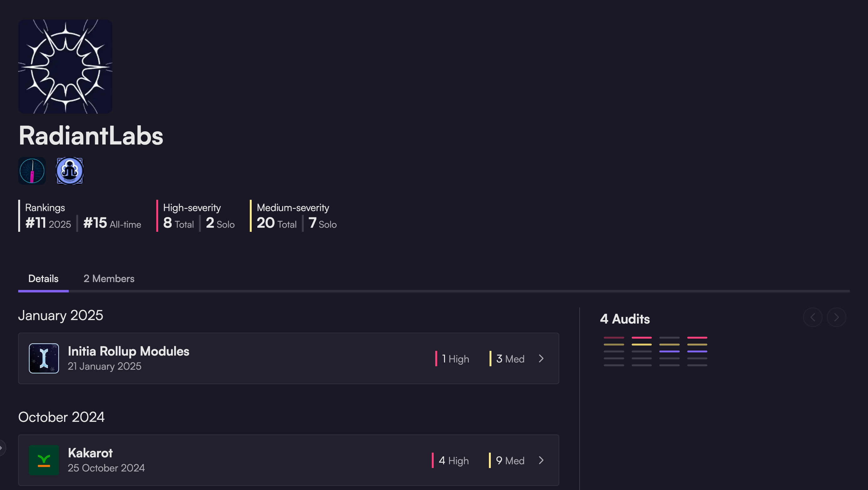The height and width of the screenshot is (490, 868).
Task: Click the green Kakarot project icon
Action: tap(44, 460)
